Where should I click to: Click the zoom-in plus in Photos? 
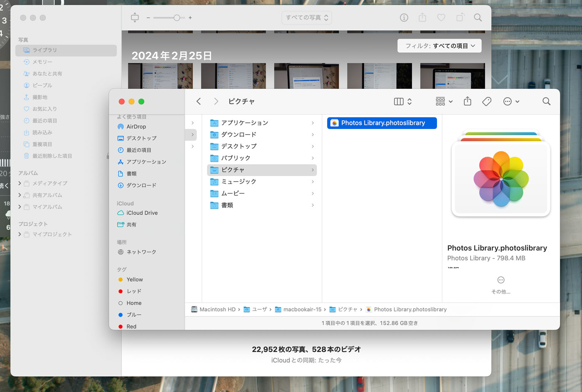pos(190,17)
